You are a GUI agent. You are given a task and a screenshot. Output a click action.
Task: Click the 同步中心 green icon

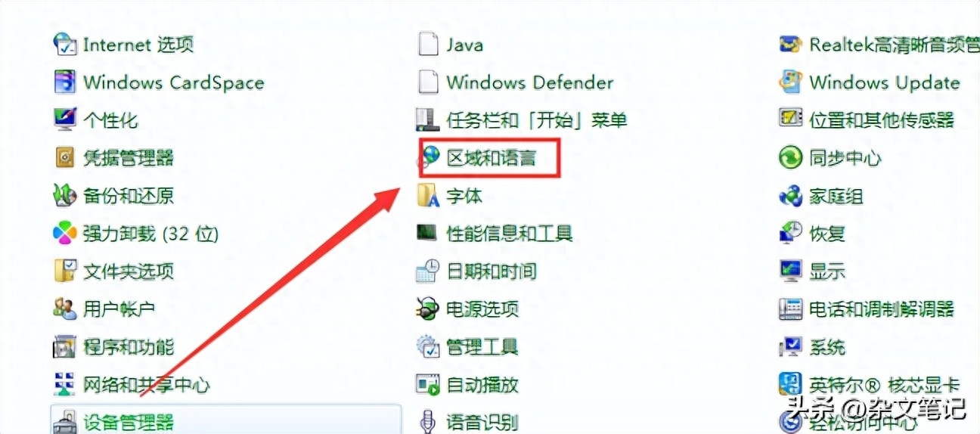tap(791, 157)
